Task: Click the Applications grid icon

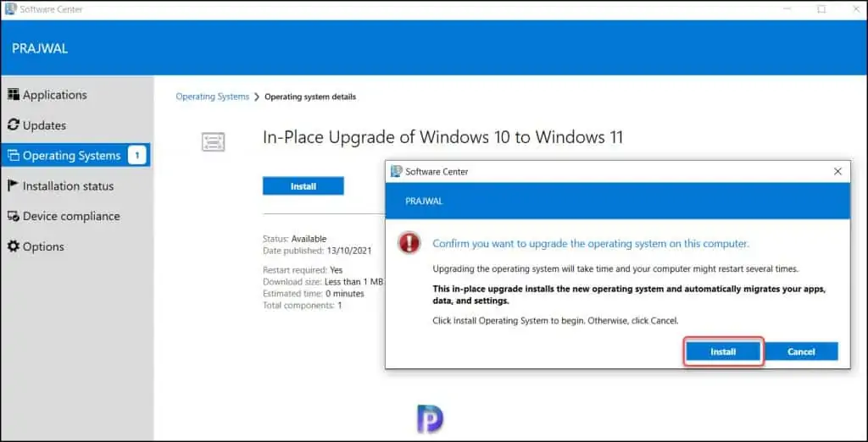Action: tap(14, 94)
